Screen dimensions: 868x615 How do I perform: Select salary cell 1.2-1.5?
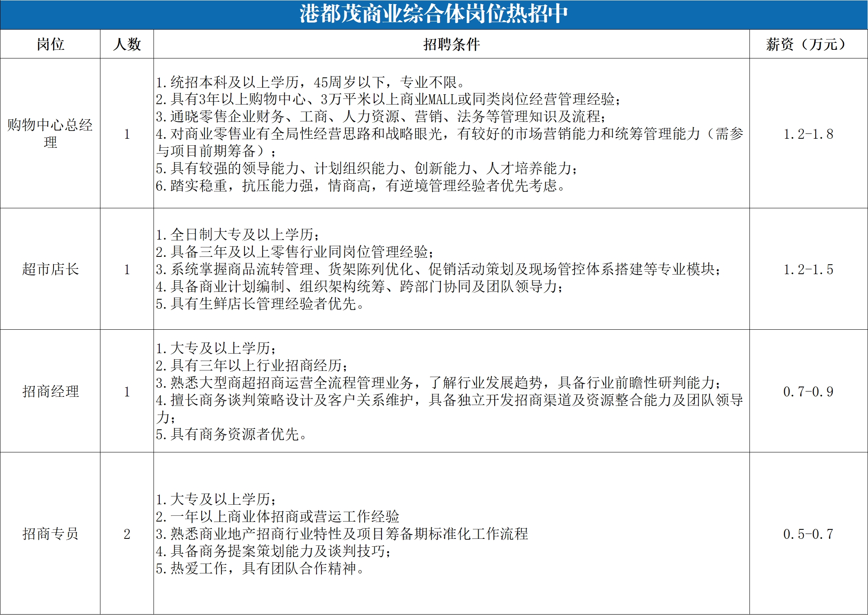[x=808, y=269]
